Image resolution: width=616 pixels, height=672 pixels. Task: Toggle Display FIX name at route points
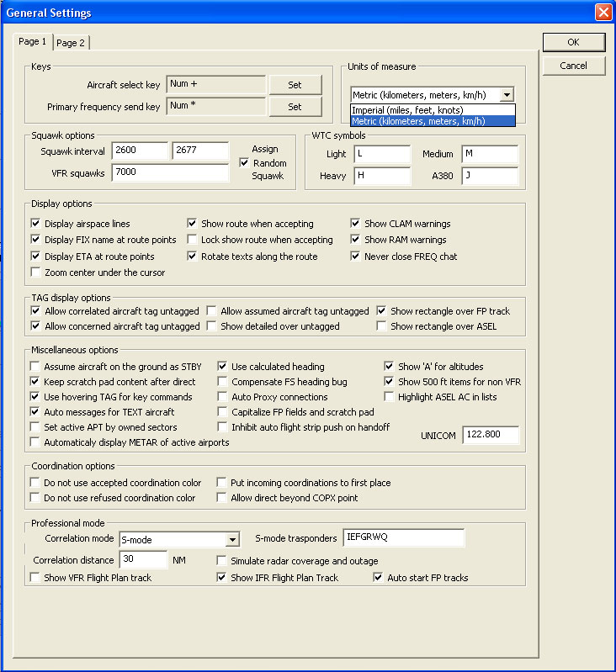pos(35,239)
